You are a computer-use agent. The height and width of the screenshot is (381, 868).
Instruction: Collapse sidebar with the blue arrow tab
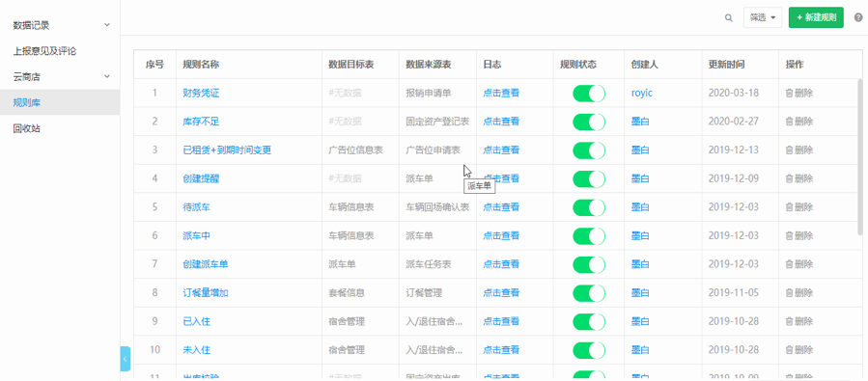pos(126,358)
